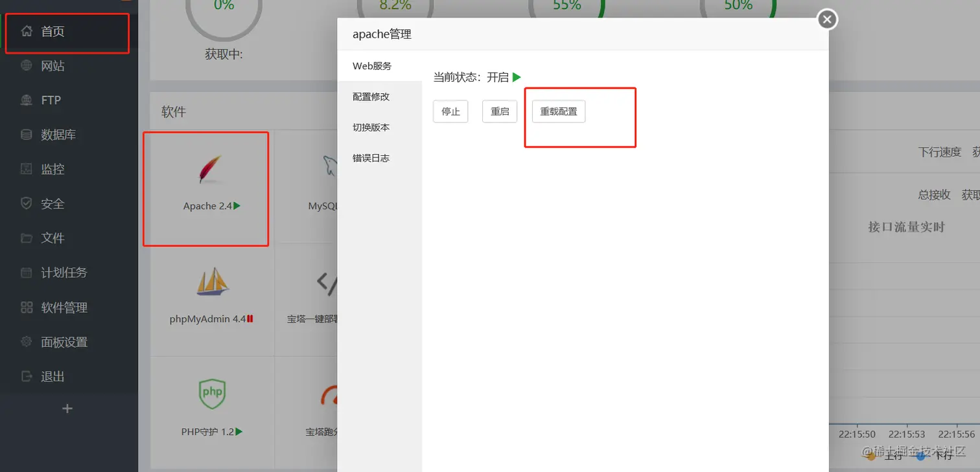Open the 首页 home sidebar item

(69, 31)
